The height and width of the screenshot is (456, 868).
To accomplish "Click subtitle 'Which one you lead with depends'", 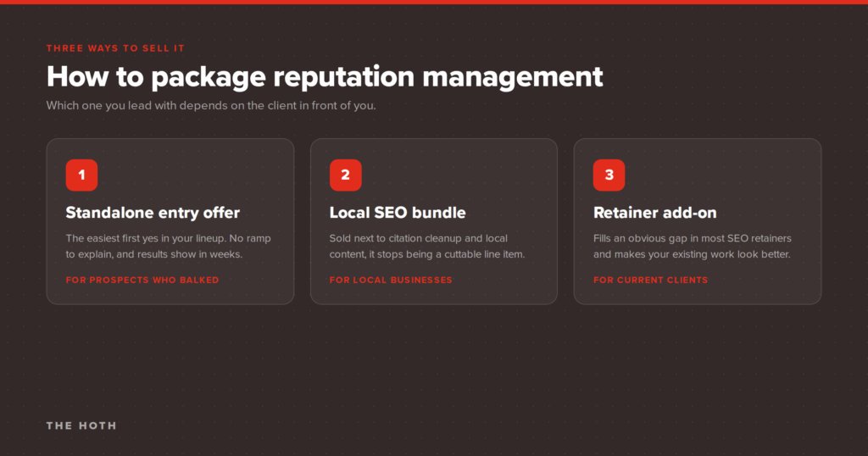I will click(211, 105).
